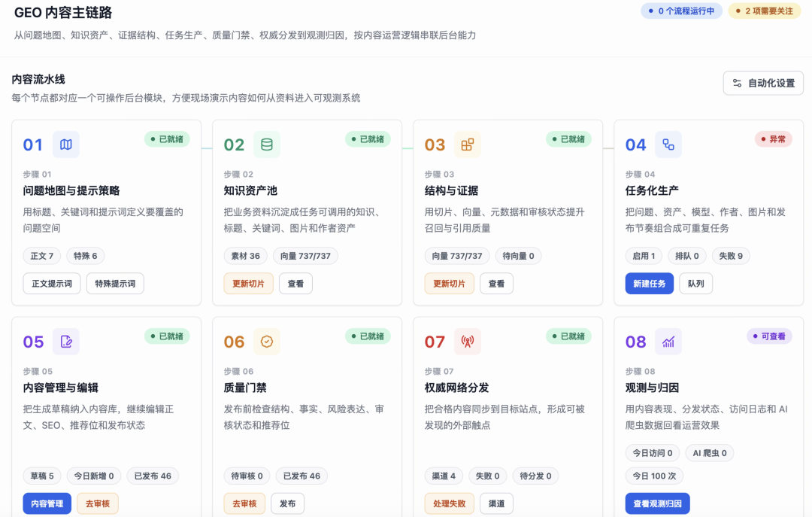Click the 发布 publish button
The image size is (812, 517).
coord(287,503)
